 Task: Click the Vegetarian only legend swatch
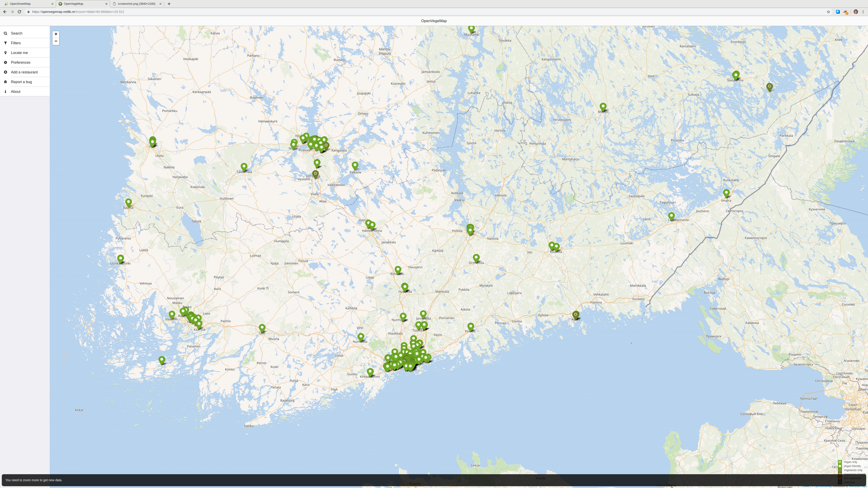[840, 470]
